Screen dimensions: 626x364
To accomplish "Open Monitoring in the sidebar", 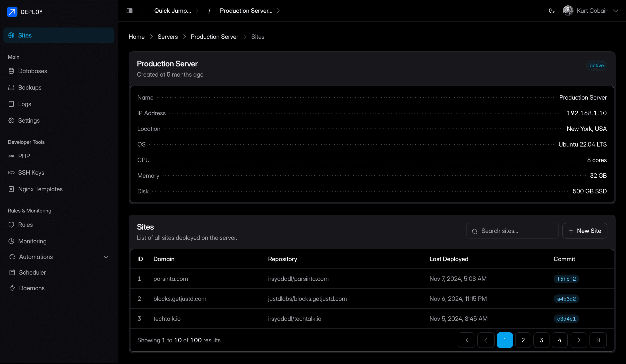I will 32,241.
